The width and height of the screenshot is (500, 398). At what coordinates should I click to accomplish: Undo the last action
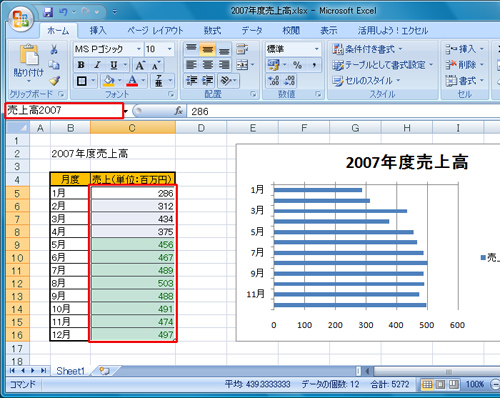63,12
